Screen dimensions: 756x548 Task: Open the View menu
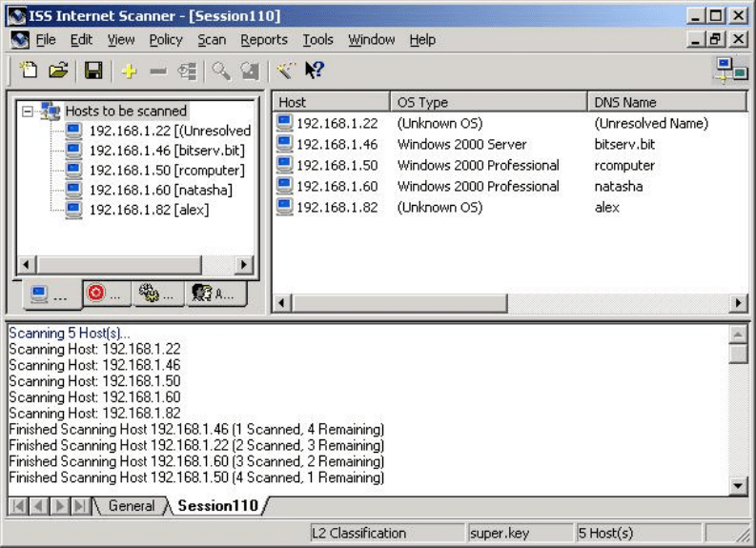click(x=121, y=40)
